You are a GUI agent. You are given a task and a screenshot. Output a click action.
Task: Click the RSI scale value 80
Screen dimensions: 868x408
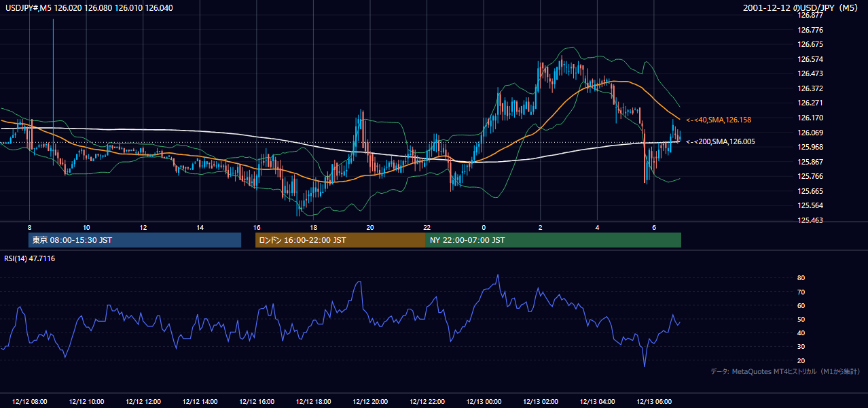[801, 278]
